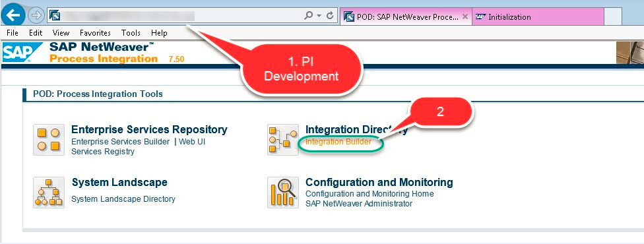Click the search magnifier in address bar
The image size is (644, 244).
[x=308, y=16]
